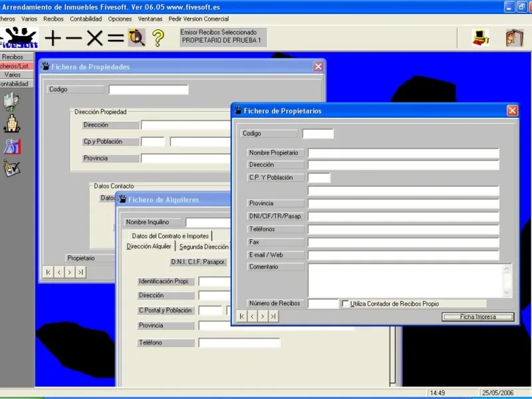The height and width of the screenshot is (399, 532).
Task: Click the Teléfonos input field
Action: tap(404, 229)
